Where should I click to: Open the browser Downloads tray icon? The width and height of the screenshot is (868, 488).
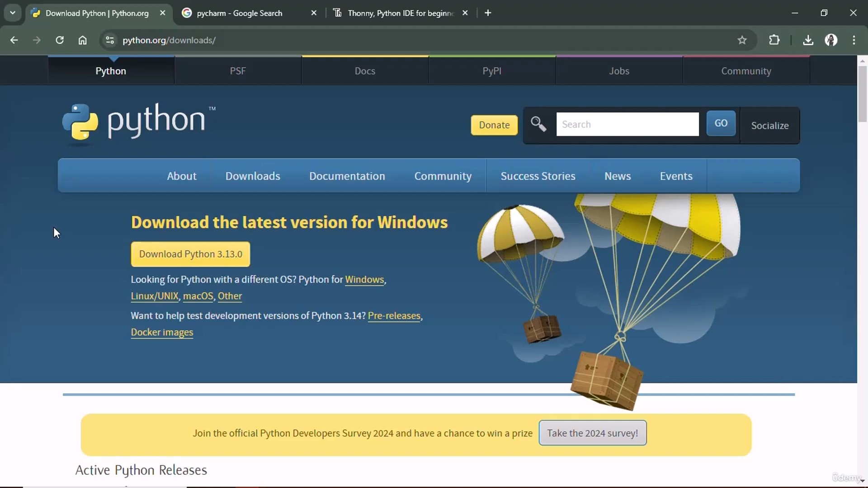coord(808,40)
